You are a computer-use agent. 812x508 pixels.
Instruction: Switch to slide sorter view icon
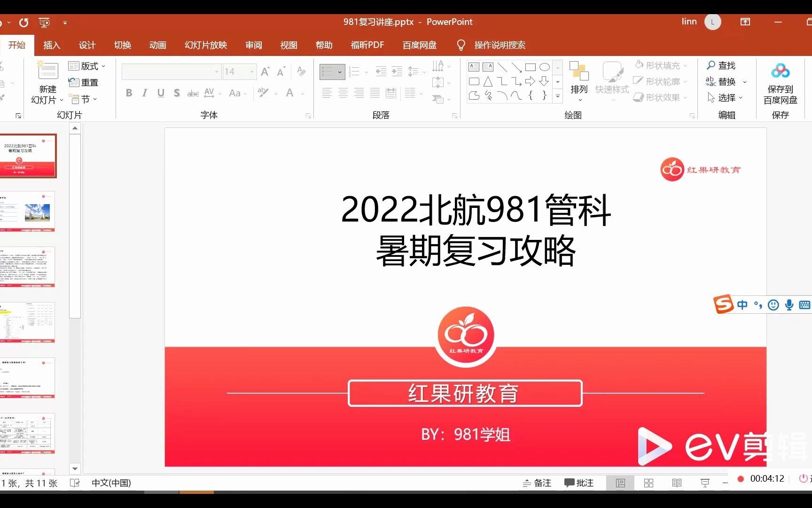click(649, 483)
